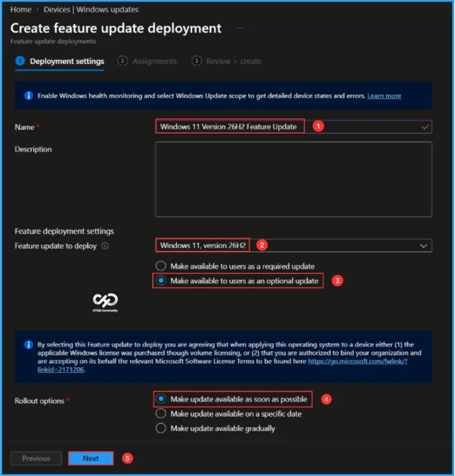Follow the Learn more link
The height and width of the screenshot is (476, 455).
click(384, 96)
